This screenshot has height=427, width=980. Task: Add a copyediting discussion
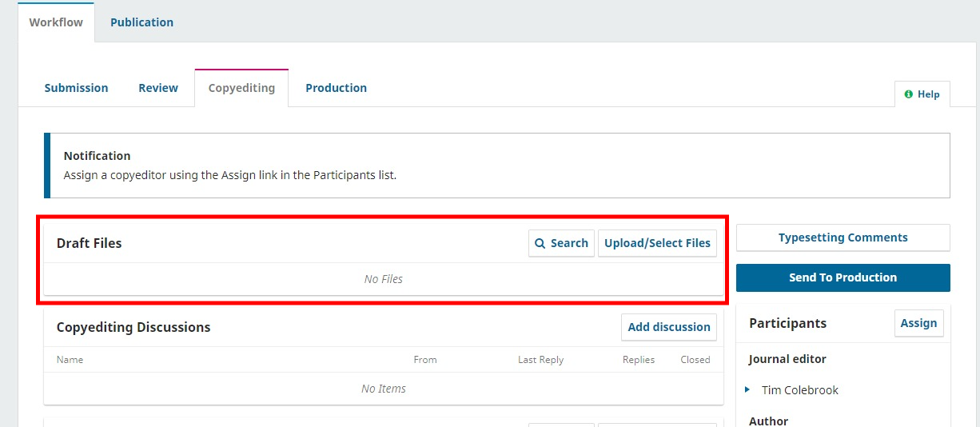[669, 327]
